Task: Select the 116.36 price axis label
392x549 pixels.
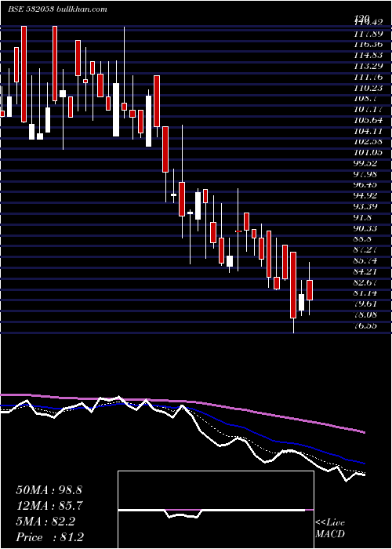Action: point(368,45)
